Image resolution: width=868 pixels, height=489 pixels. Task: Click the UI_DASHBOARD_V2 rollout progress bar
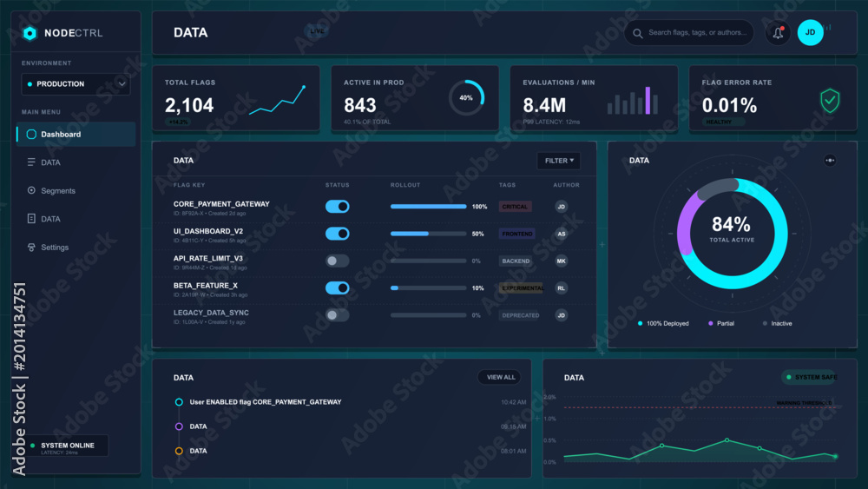[x=428, y=234]
